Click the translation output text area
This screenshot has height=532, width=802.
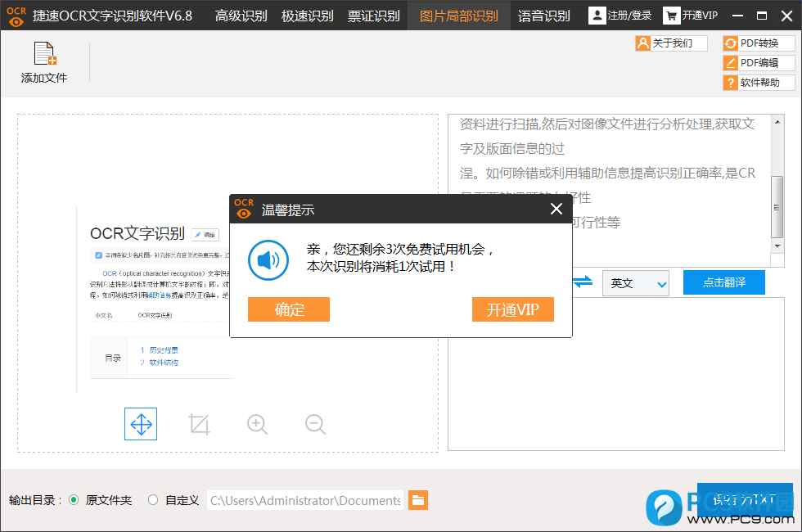tap(616, 375)
